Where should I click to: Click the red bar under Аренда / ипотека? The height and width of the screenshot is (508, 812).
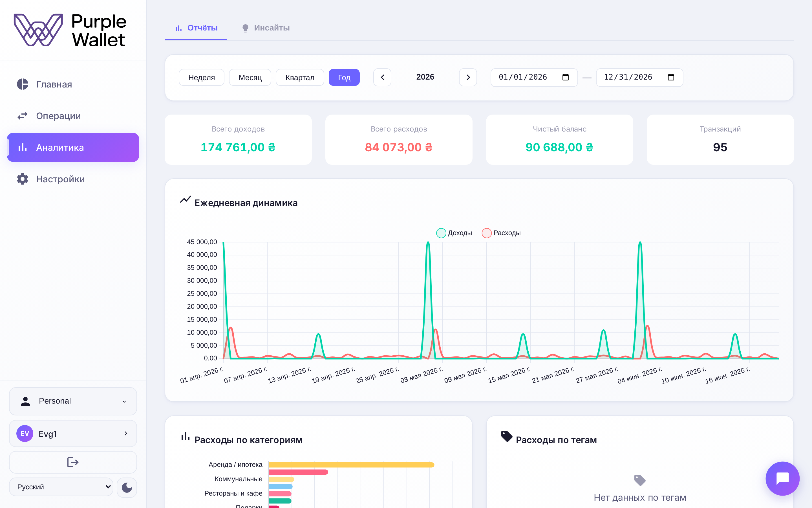(298, 472)
